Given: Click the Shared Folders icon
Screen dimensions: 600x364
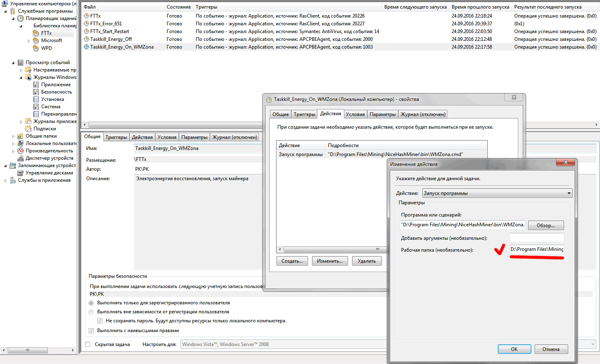Looking at the screenshot, I should (x=20, y=136).
